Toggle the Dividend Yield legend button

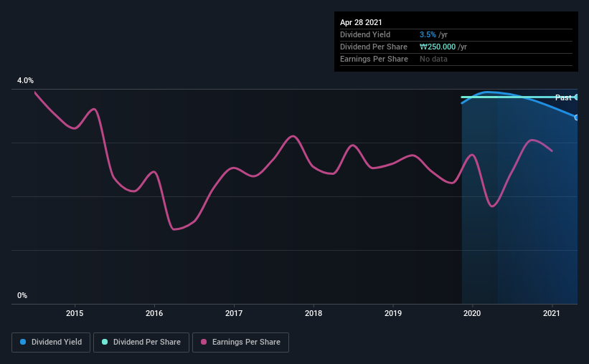pos(51,343)
